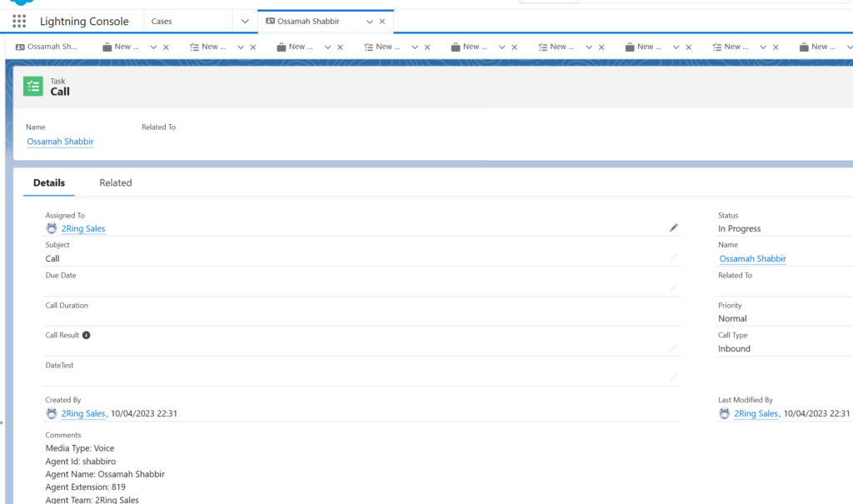Open the Cases tab dropdown chevron
853x504 pixels.
[244, 21]
